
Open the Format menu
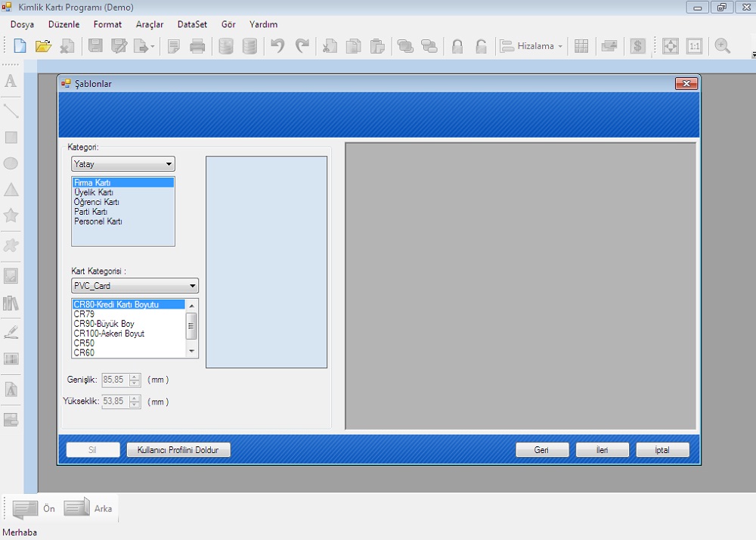(107, 24)
